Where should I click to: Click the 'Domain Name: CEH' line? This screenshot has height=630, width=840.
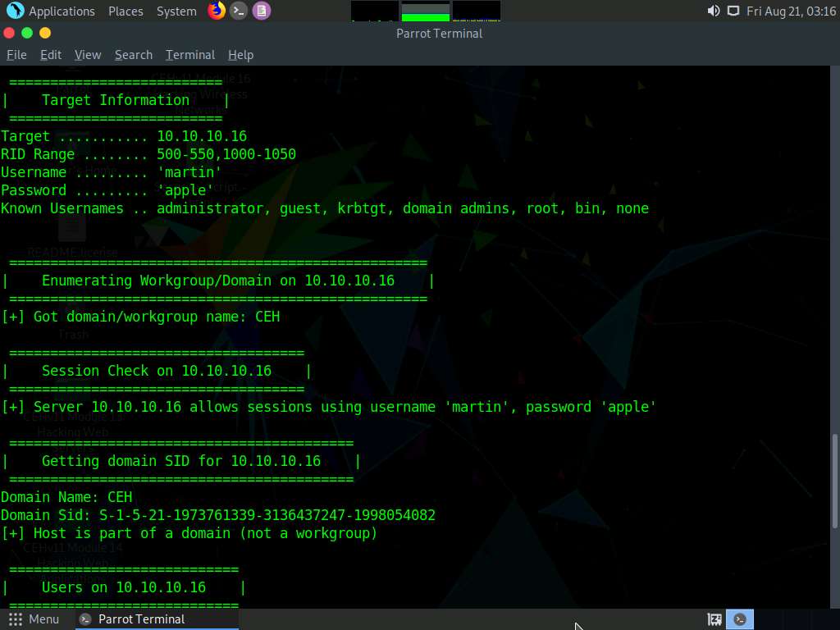point(66,497)
